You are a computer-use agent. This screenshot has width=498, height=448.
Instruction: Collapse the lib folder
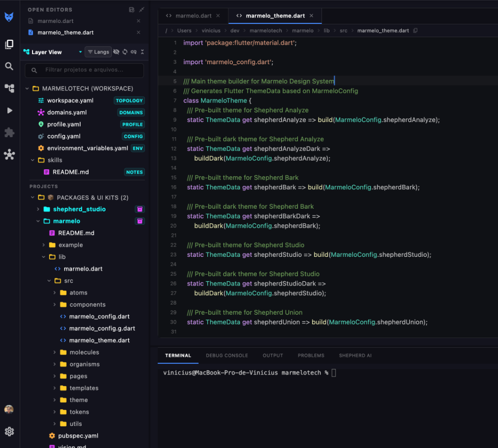click(43, 257)
